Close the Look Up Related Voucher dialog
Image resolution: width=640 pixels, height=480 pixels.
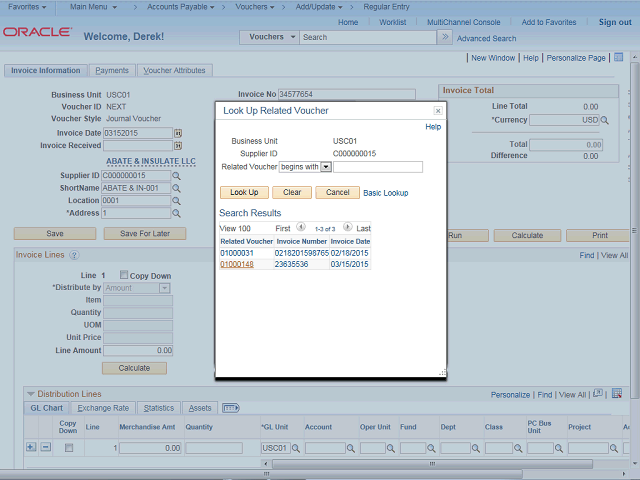click(438, 111)
